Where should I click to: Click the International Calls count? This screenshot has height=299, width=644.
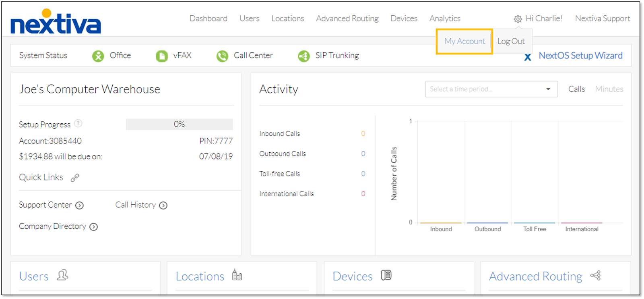click(363, 194)
